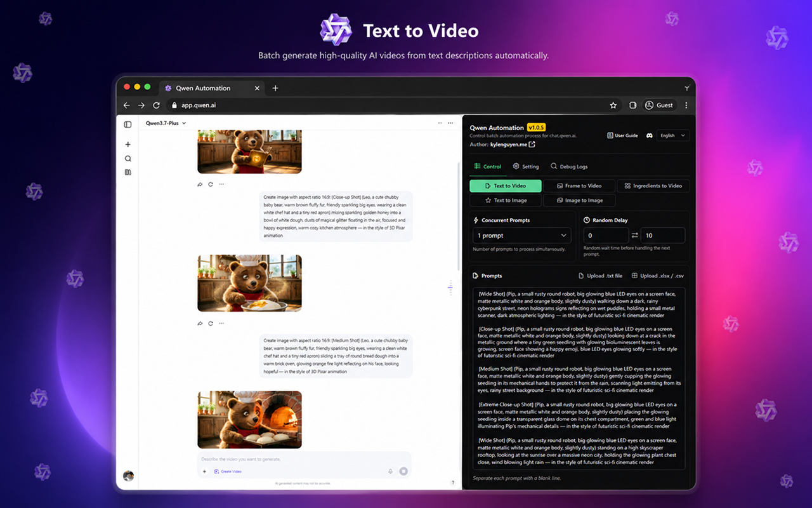Toggle the Qwen chat sidebar panel icon
Image resolution: width=812 pixels, height=508 pixels.
(x=128, y=124)
